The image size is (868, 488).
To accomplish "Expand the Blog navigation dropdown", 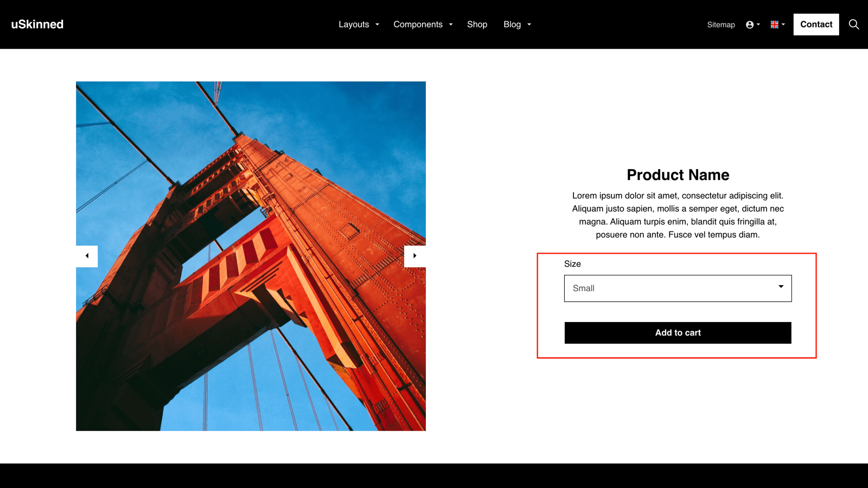I will (516, 24).
